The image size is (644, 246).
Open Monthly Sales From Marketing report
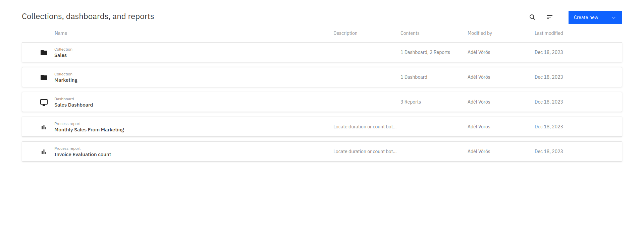click(x=89, y=130)
